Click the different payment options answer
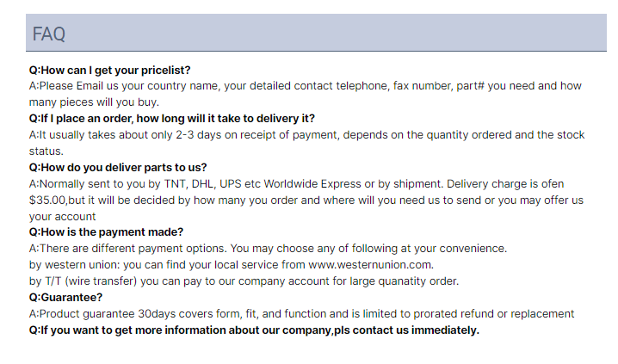This screenshot has width=618, height=364. point(268,249)
